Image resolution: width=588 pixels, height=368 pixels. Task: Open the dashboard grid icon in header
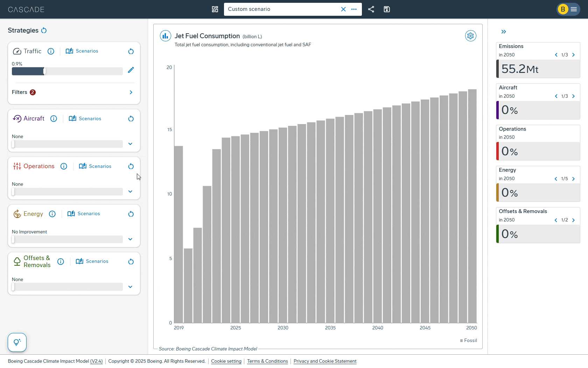215,9
